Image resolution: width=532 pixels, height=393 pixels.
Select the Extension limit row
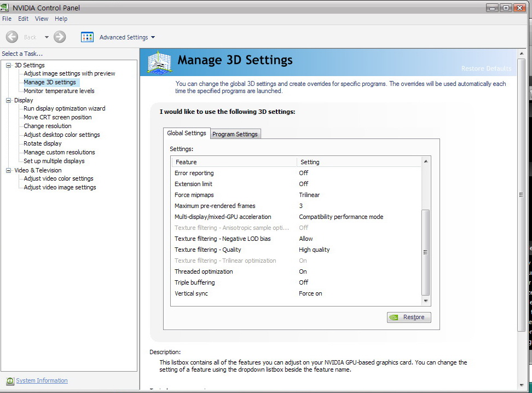297,184
